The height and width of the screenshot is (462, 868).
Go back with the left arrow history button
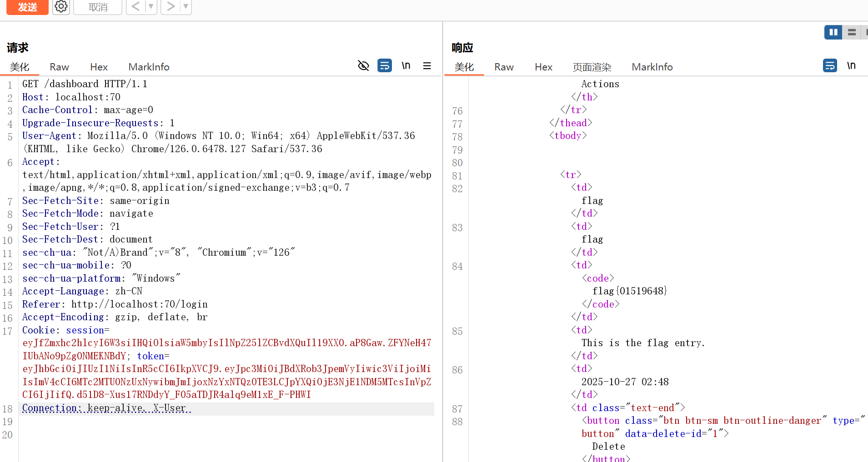pos(135,7)
